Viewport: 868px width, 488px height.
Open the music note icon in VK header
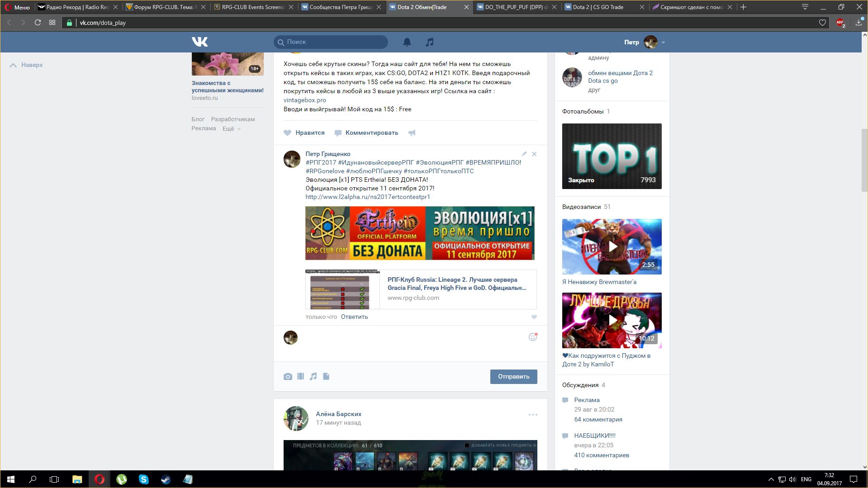click(x=430, y=42)
